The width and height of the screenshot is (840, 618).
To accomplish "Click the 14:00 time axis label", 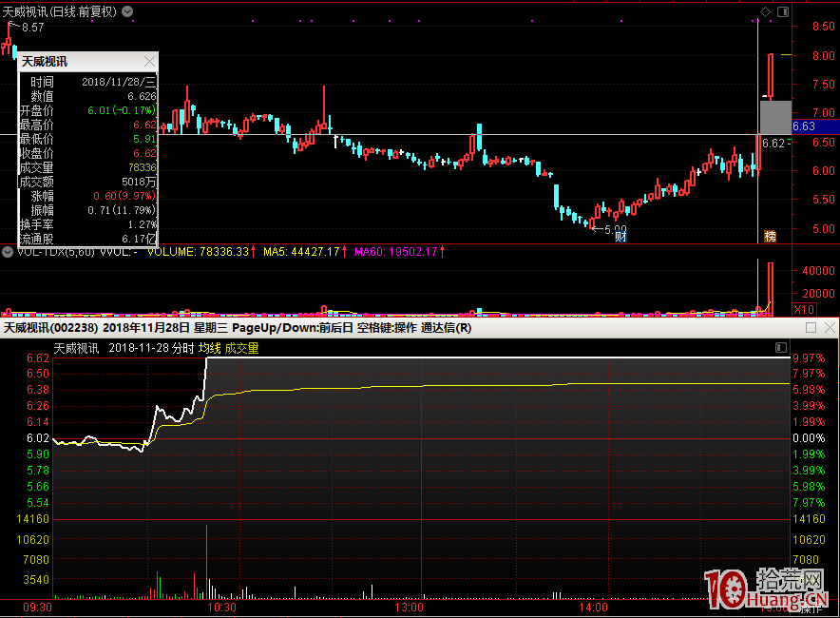I will click(593, 608).
